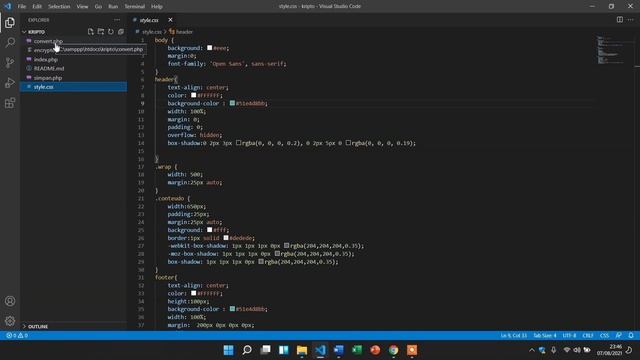Open Windows taskbar search
This screenshot has height=360, width=640.
[x=247, y=350]
